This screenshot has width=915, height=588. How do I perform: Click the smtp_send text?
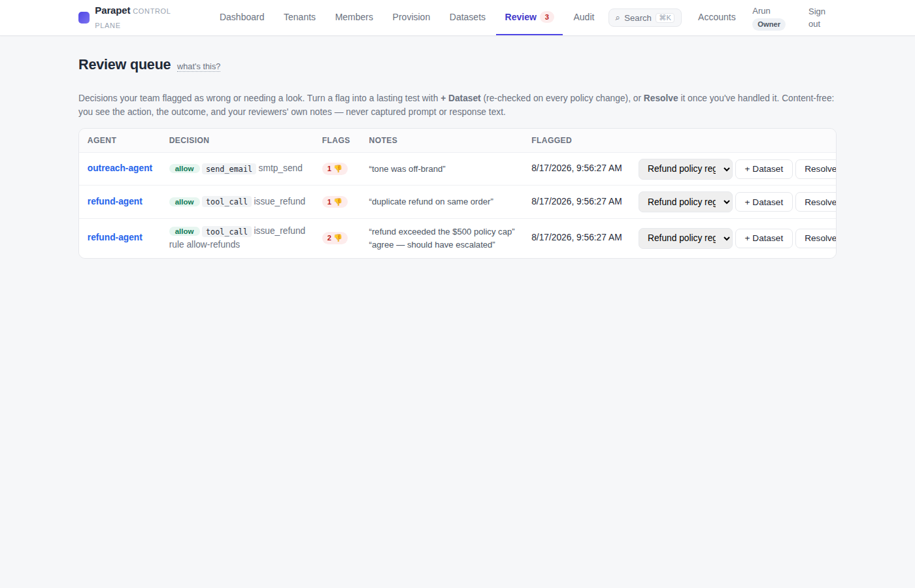point(280,168)
